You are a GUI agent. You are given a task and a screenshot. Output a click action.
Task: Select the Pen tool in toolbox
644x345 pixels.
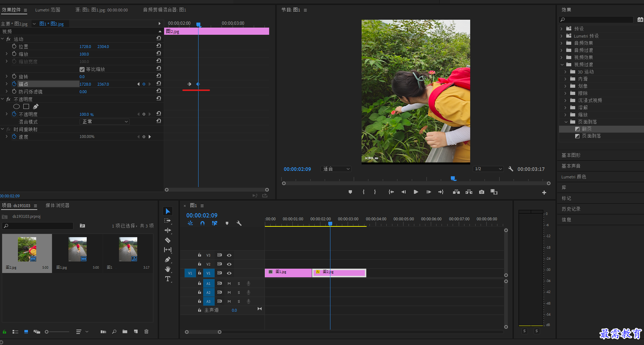tap(167, 259)
